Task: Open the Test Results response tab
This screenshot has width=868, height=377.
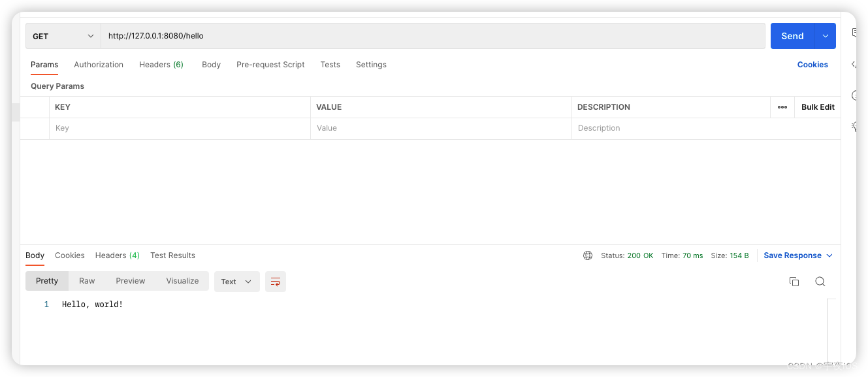Action: click(x=172, y=255)
